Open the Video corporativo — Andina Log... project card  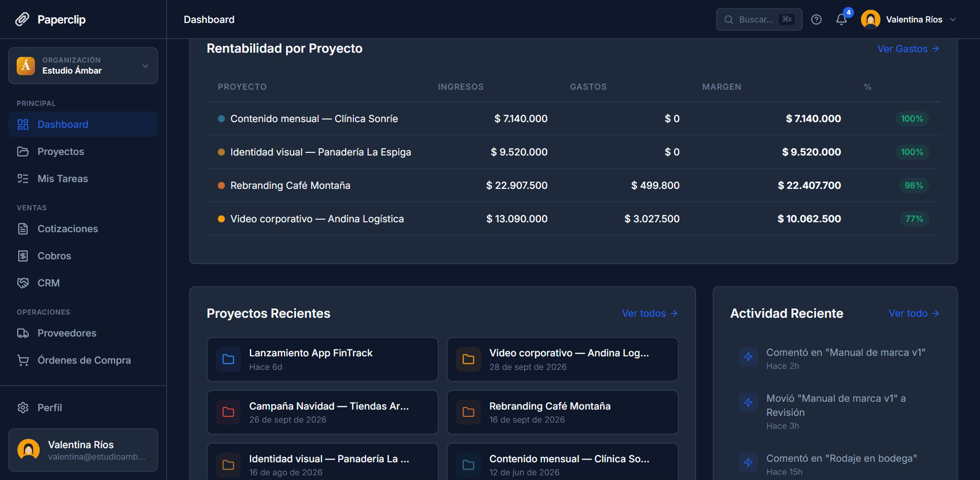click(562, 359)
